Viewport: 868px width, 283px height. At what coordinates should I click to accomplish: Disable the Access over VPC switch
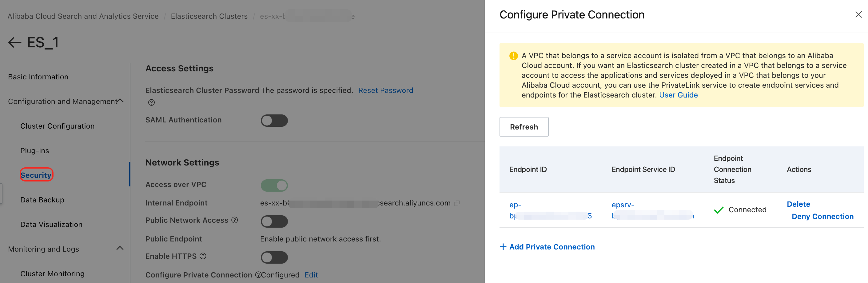[274, 185]
